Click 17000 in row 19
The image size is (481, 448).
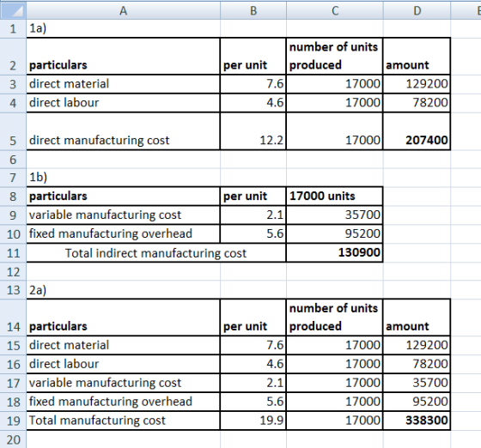(x=335, y=421)
